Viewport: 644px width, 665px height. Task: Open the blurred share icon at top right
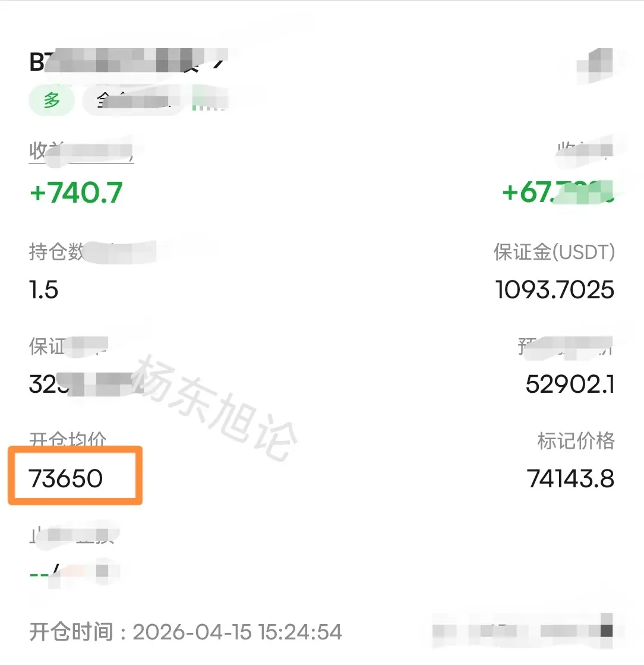click(595, 66)
